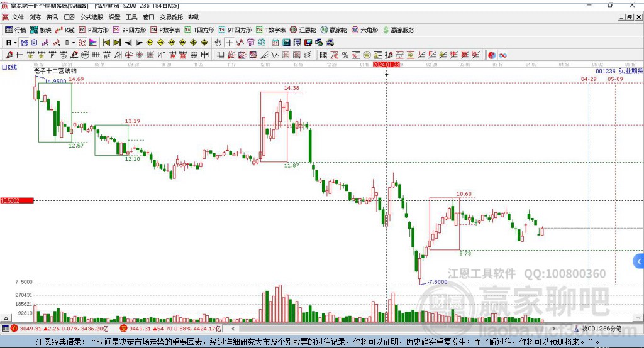Open the 文件 menu

coord(18,17)
